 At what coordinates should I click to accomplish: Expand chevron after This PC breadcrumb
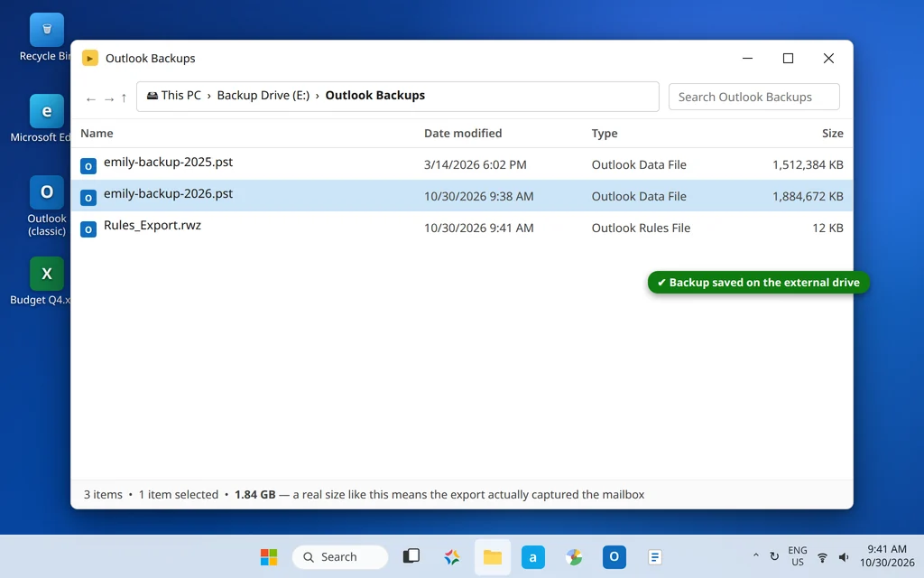(209, 96)
